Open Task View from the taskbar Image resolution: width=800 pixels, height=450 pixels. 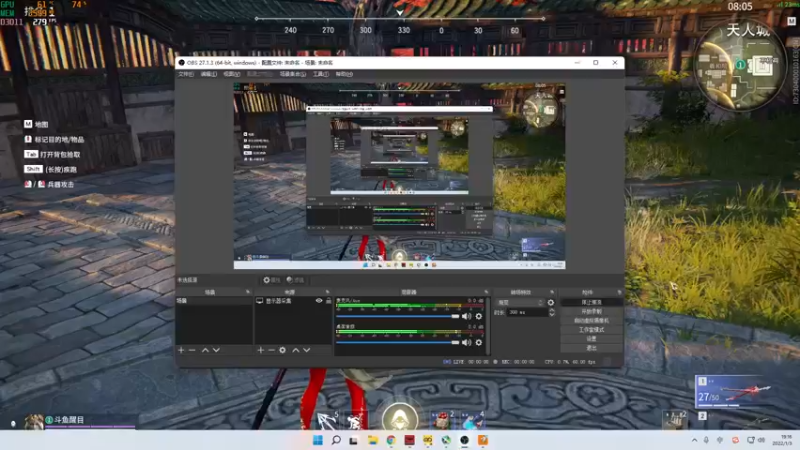coord(354,440)
